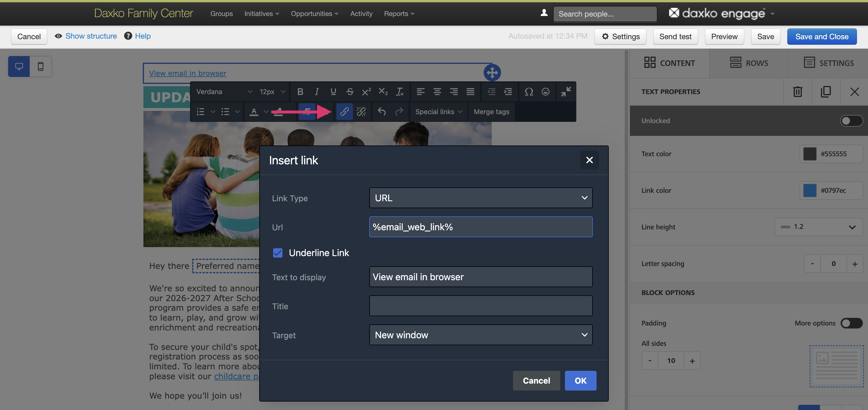Expand the Special links dropdown
Screen dimensions: 868x410
coord(438,112)
